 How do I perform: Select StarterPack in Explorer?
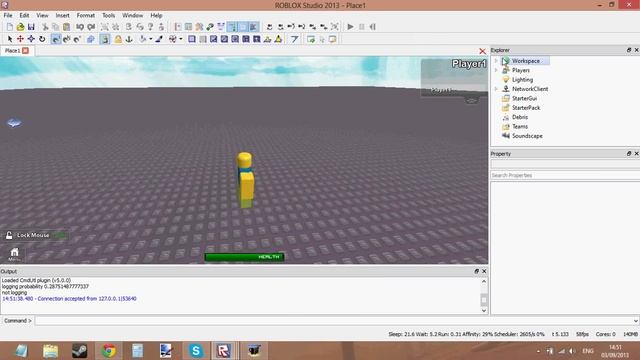[x=526, y=108]
